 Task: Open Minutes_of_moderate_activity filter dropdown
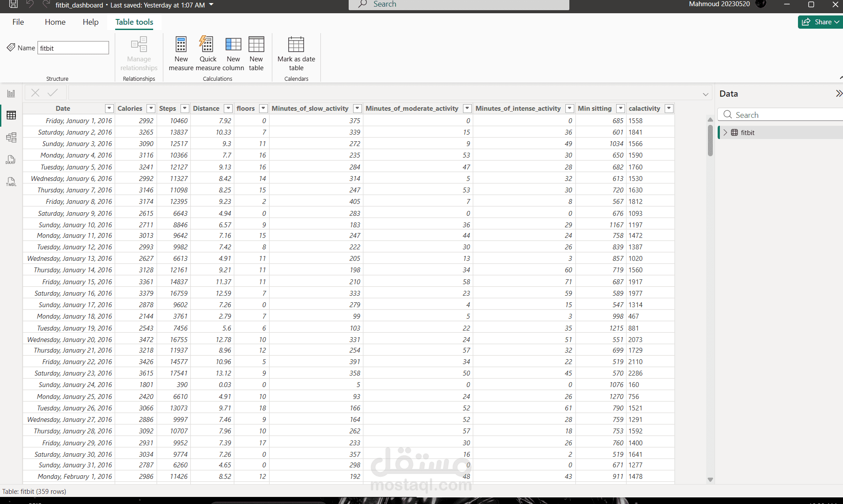(x=467, y=109)
